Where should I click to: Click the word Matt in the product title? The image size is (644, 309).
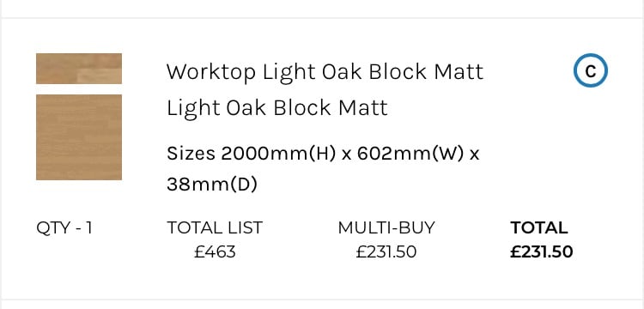[459, 72]
